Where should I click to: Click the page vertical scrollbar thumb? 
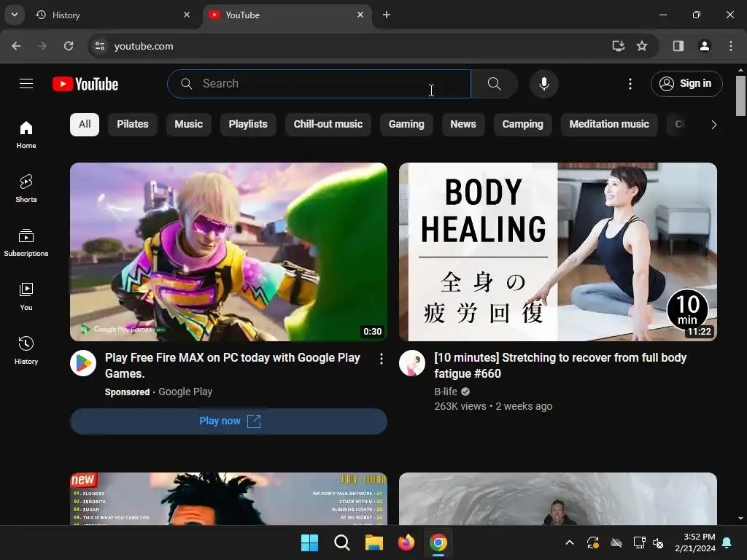click(740, 96)
